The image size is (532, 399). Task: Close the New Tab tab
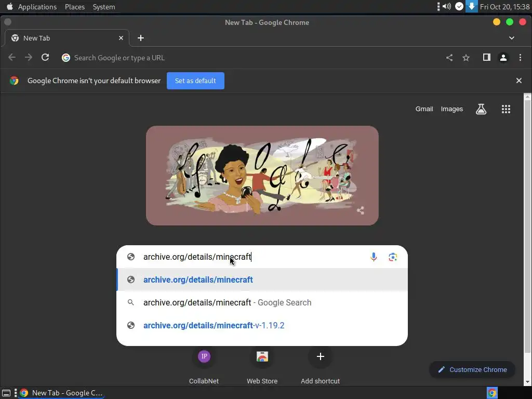click(121, 38)
